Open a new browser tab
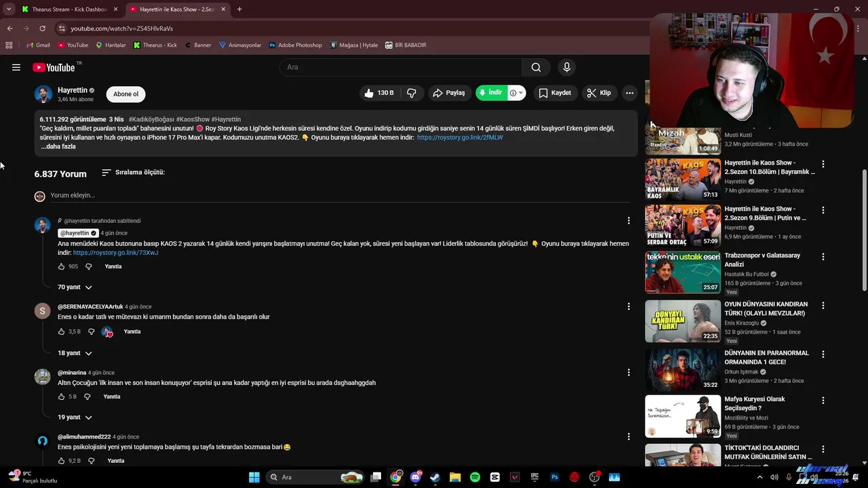Viewport: 868px width, 488px height. tap(239, 9)
